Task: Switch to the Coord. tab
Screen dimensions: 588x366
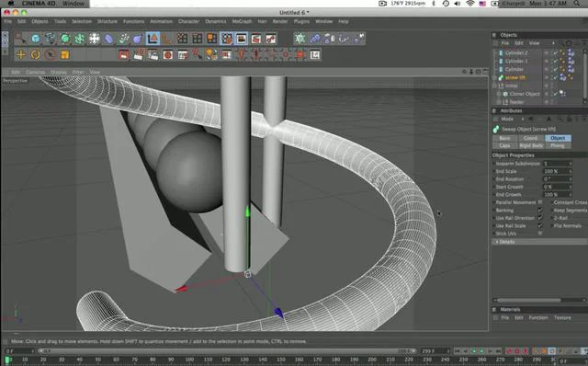Action: click(531, 138)
